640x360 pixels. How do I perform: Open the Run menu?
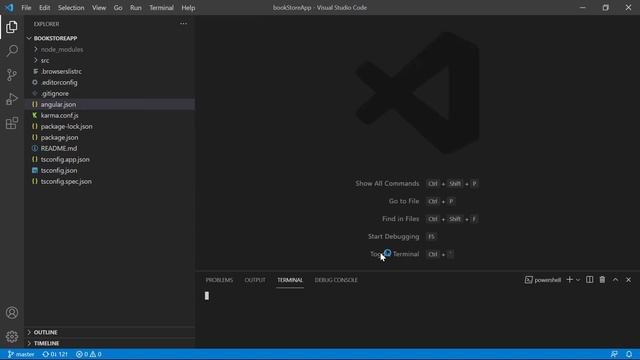click(x=136, y=8)
